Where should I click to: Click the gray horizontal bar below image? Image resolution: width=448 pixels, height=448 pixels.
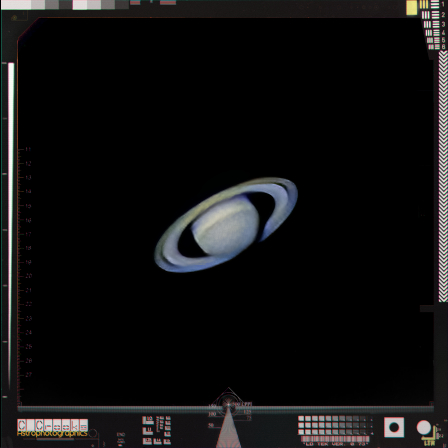pyautogui.click(x=225, y=409)
